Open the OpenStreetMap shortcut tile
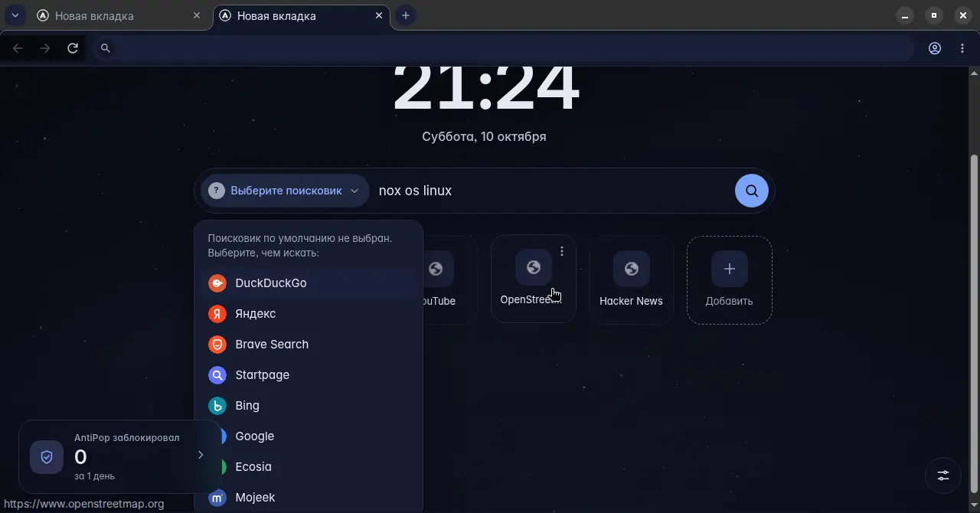Viewport: 980px width, 513px height. [x=533, y=279]
